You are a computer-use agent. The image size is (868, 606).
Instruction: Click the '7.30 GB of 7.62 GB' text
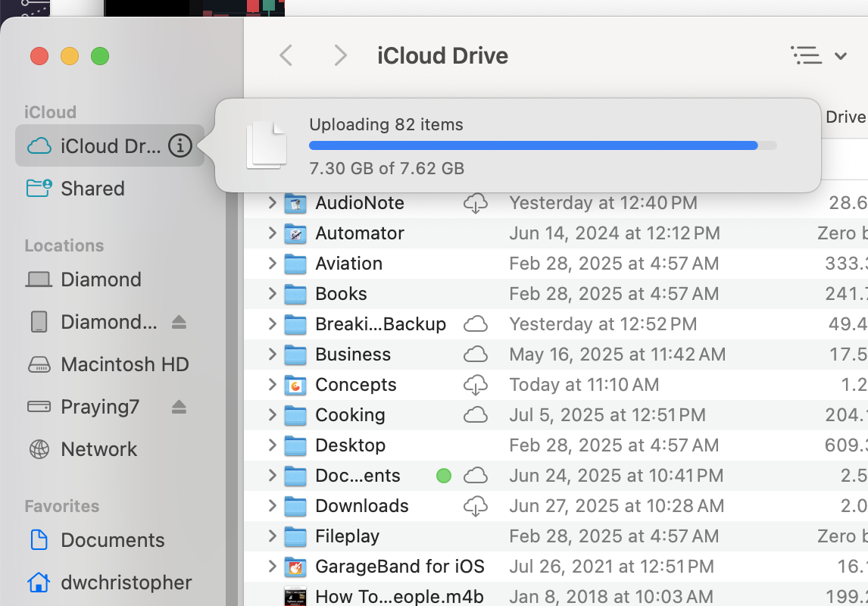pos(386,168)
